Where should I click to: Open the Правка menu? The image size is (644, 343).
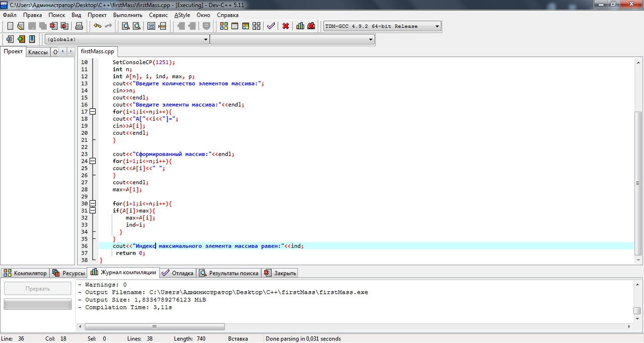32,15
